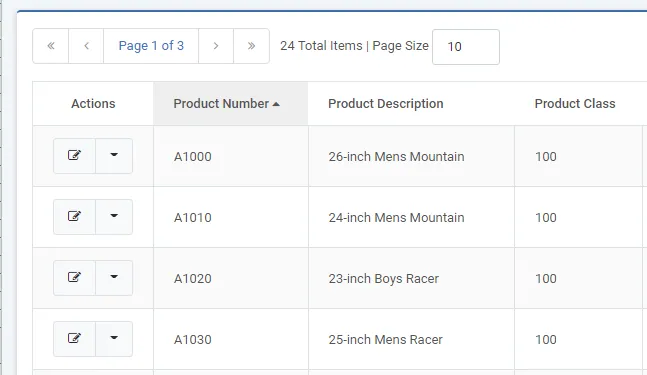Click product class 100 in A1000 row
The height and width of the screenshot is (375, 647).
pyautogui.click(x=545, y=157)
